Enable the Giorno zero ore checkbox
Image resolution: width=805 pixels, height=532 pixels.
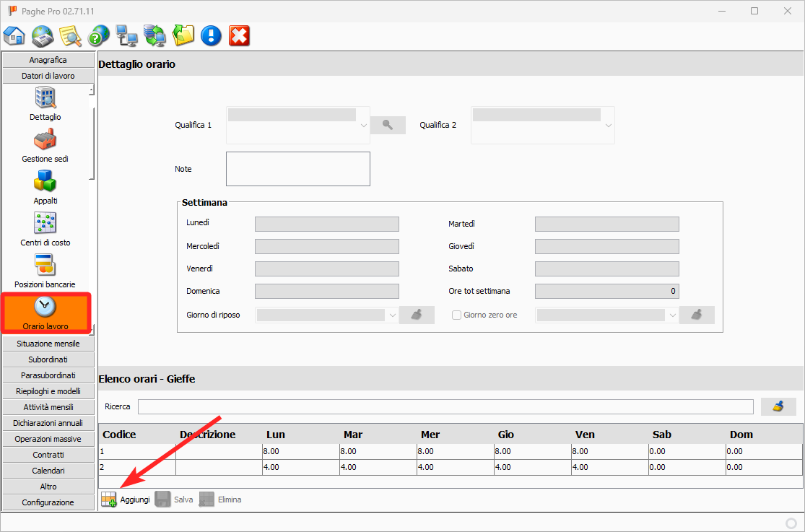(456, 315)
